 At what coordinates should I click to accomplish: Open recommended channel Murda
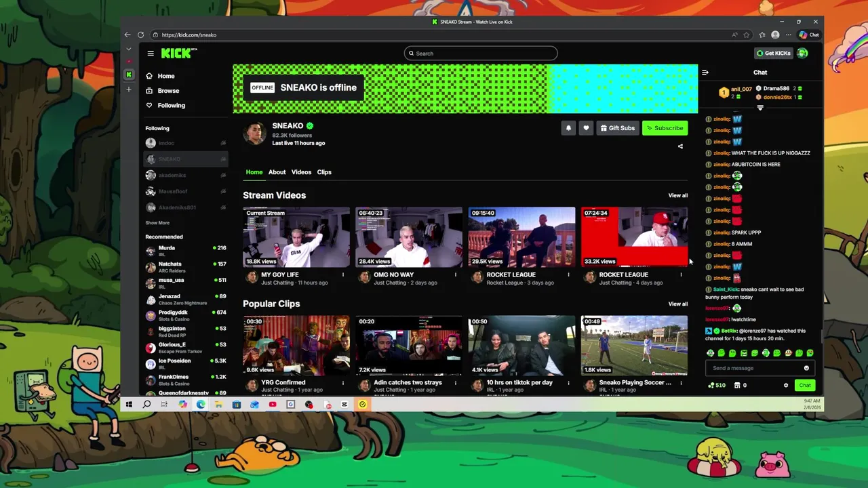pyautogui.click(x=185, y=251)
